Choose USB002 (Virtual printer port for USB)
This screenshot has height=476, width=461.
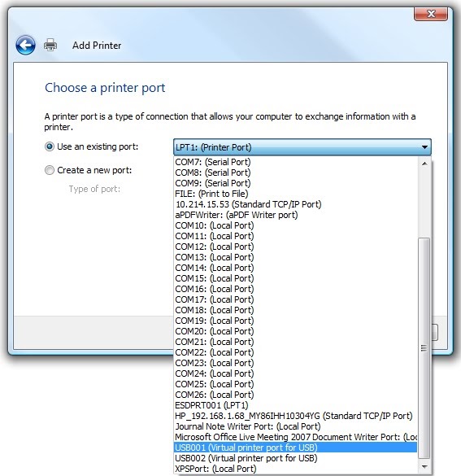point(296,458)
